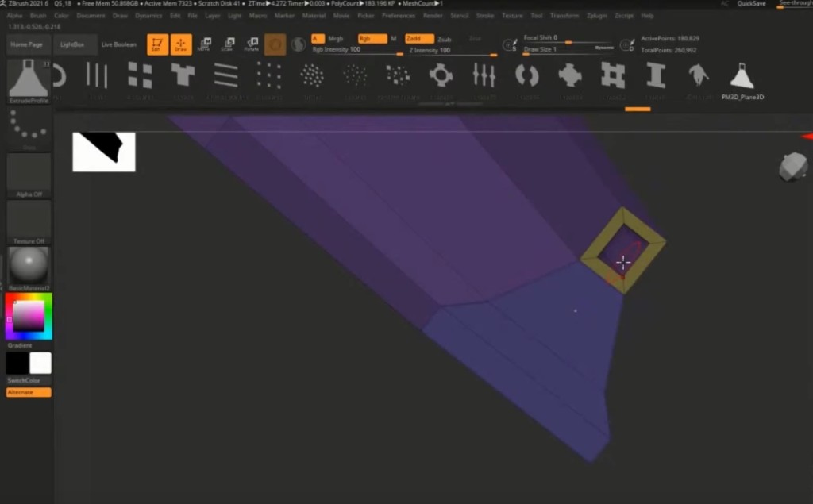This screenshot has height=504, width=813.
Task: Select the ExtrudeProfile brush thumbnail
Action: (29, 79)
